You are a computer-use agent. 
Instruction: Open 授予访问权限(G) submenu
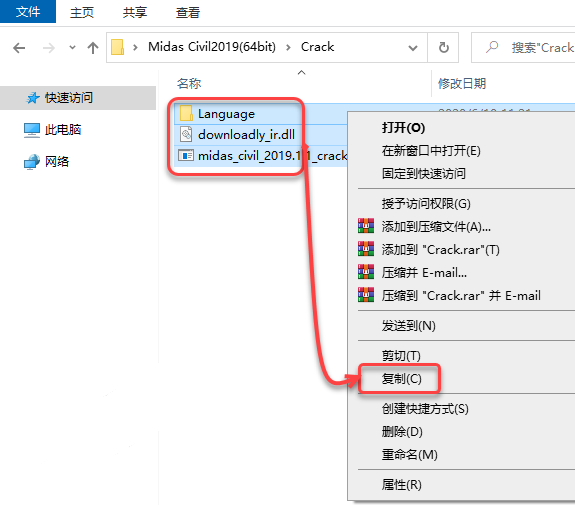click(461, 204)
